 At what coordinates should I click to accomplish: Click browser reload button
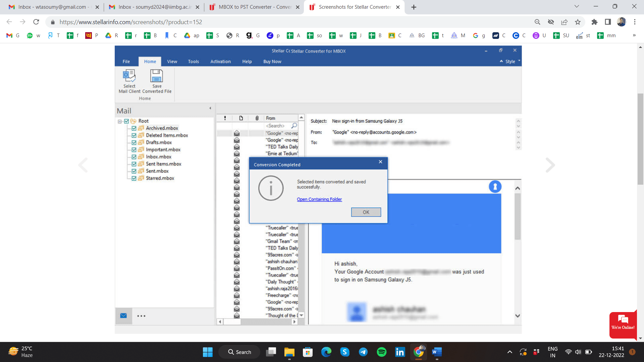coord(36,22)
